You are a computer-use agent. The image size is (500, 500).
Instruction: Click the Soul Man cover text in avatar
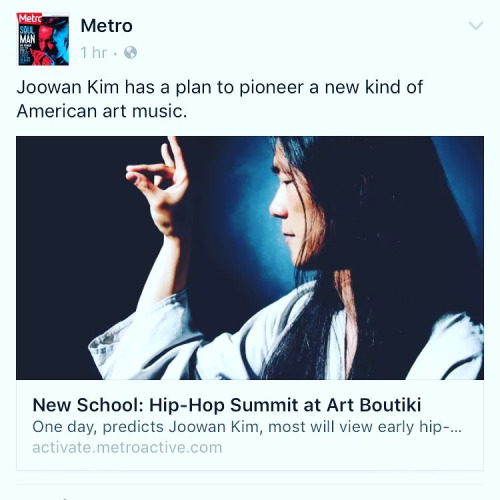tap(28, 35)
